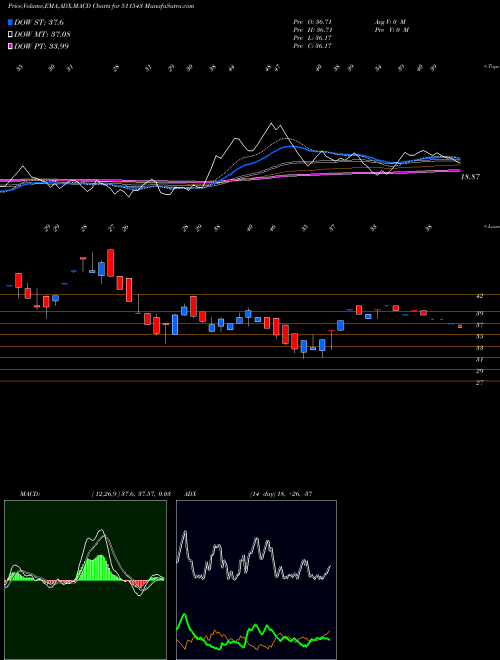This screenshot has width=500, height=660.
Task: Click the 'Pre H: 36.71' value
Action: coord(313,30)
